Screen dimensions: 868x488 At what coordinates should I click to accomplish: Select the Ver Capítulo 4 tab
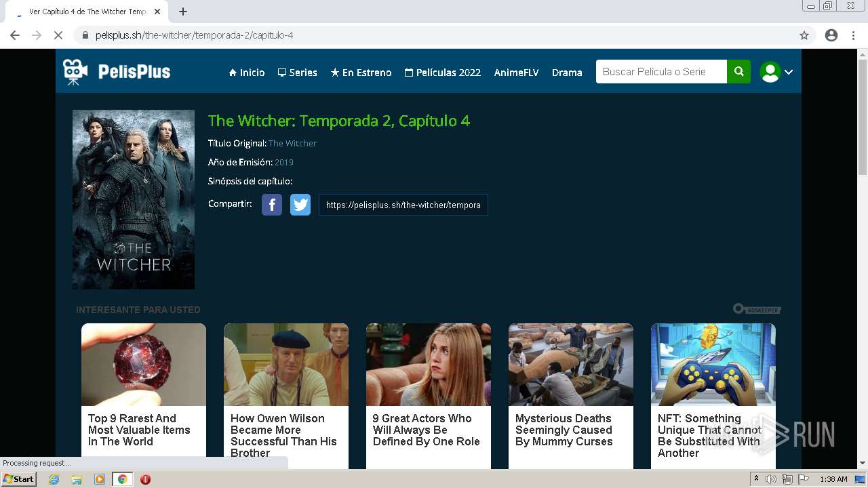click(87, 12)
